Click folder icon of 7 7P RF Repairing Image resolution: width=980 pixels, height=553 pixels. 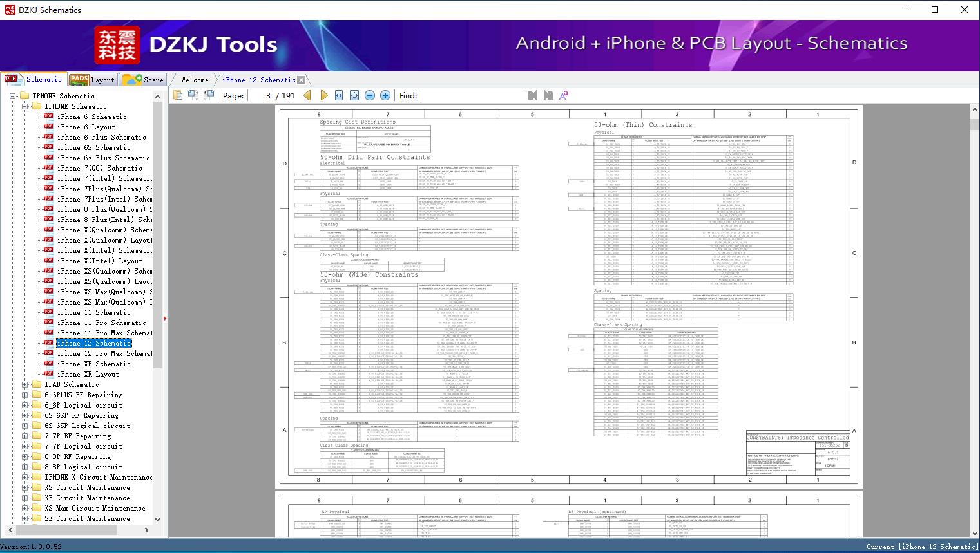37,436
